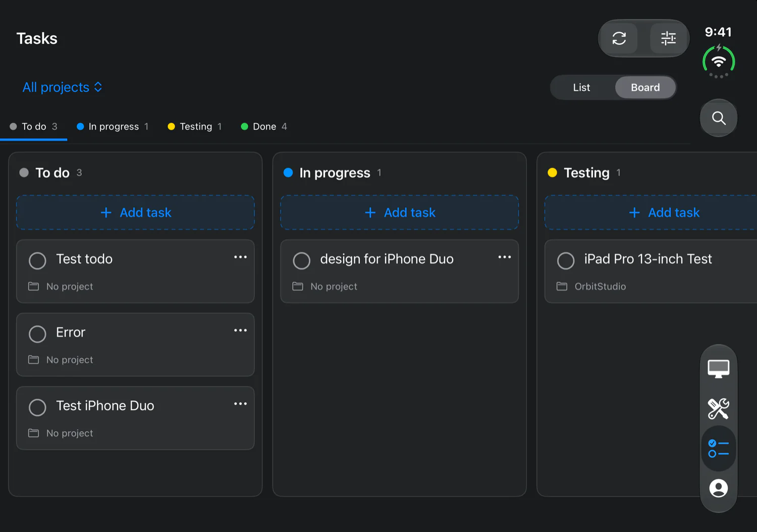This screenshot has height=532, width=757.
Task: Mark Error task as complete
Action: tap(37, 334)
